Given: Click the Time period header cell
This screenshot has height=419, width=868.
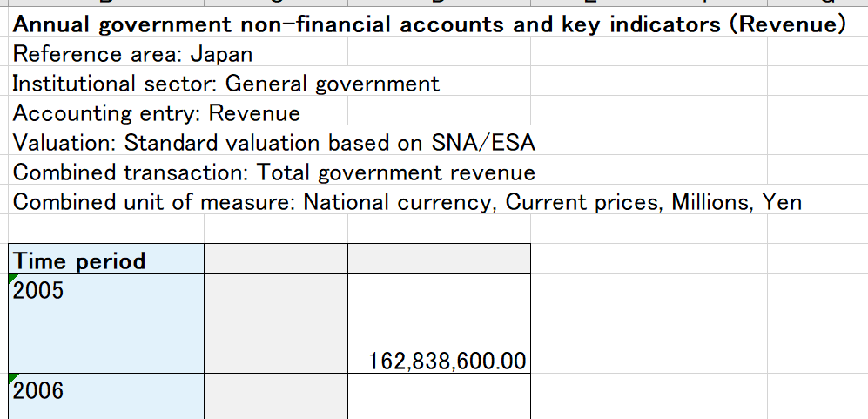Looking at the screenshot, I should coord(106,260).
